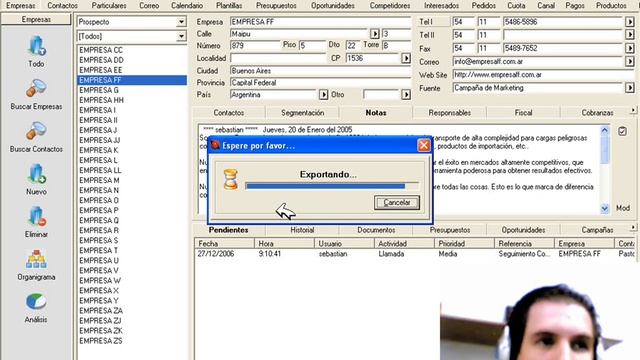Click the Cancelar button
The height and width of the screenshot is (360, 640).
point(397,202)
